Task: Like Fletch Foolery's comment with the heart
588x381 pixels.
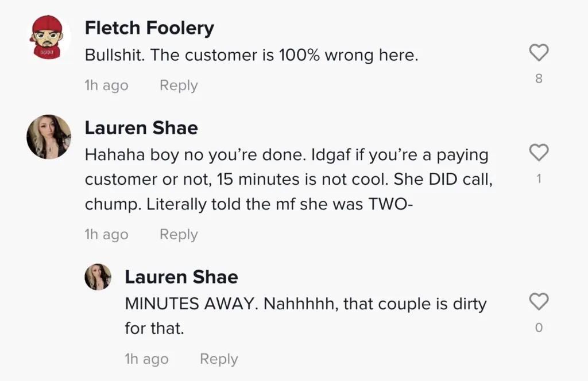Action: 539,53
